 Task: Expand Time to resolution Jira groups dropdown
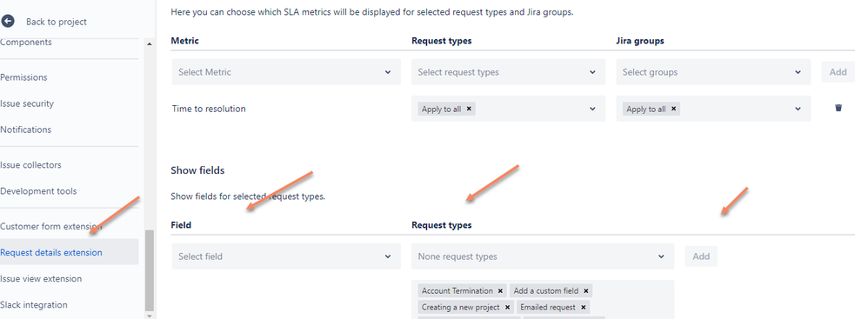pos(798,109)
